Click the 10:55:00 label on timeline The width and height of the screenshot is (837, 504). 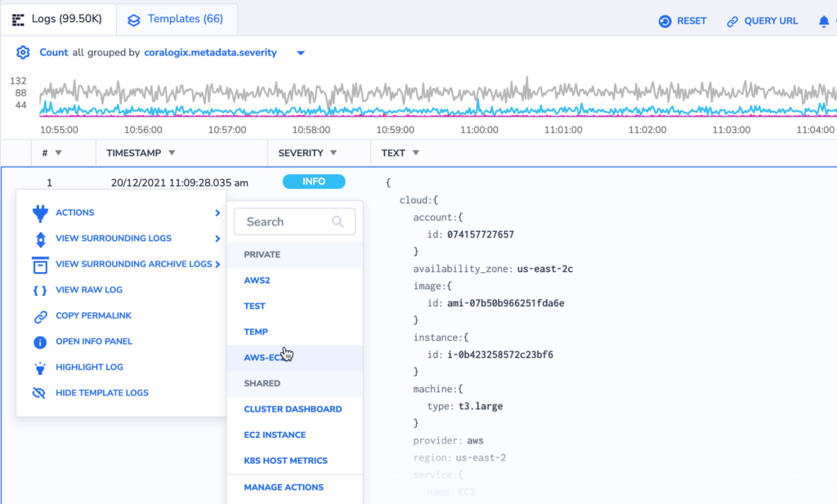[59, 130]
